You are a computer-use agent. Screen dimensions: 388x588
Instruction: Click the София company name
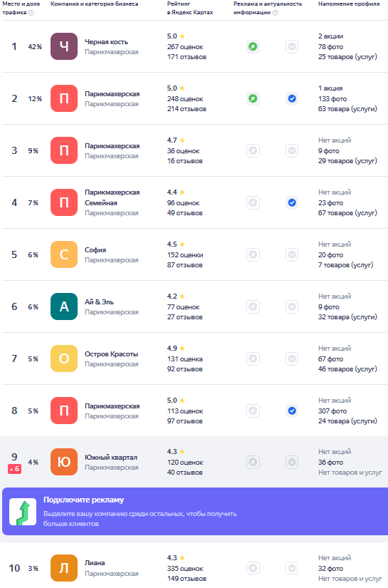pyautogui.click(x=95, y=250)
